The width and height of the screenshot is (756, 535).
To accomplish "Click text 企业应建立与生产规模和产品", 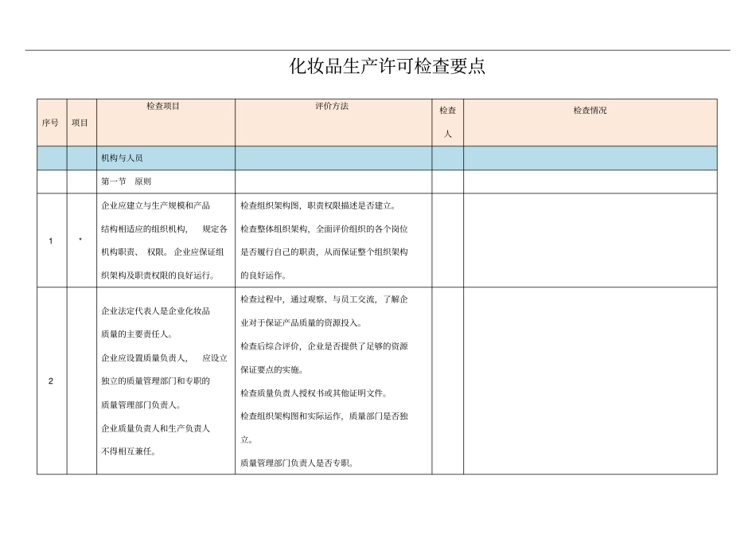I will click(156, 205).
